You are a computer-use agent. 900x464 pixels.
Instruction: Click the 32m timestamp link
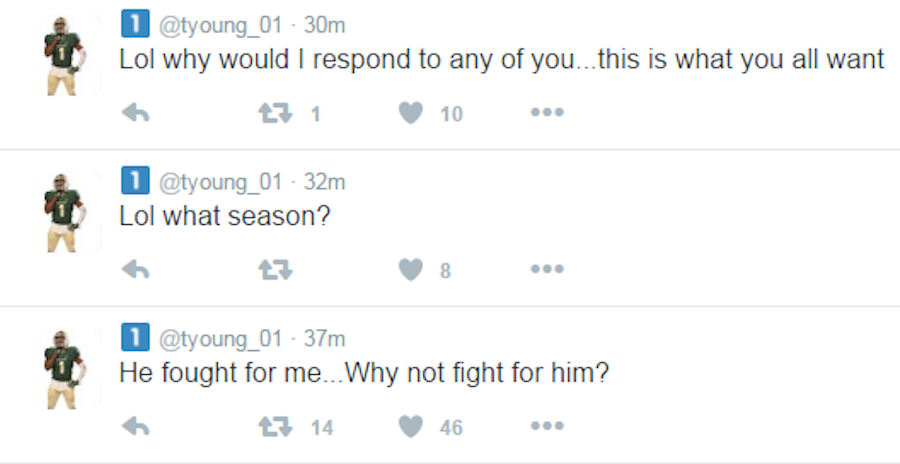point(325,182)
